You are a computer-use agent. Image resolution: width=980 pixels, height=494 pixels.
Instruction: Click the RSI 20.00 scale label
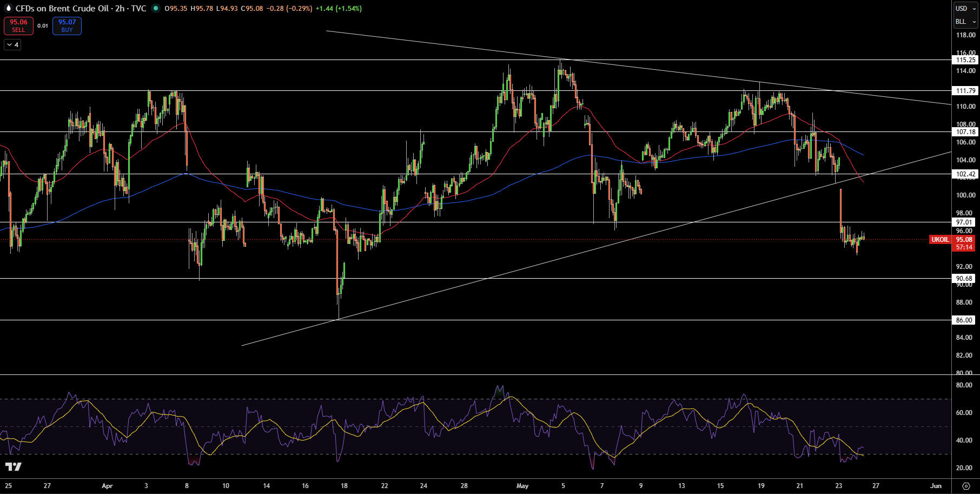964,468
